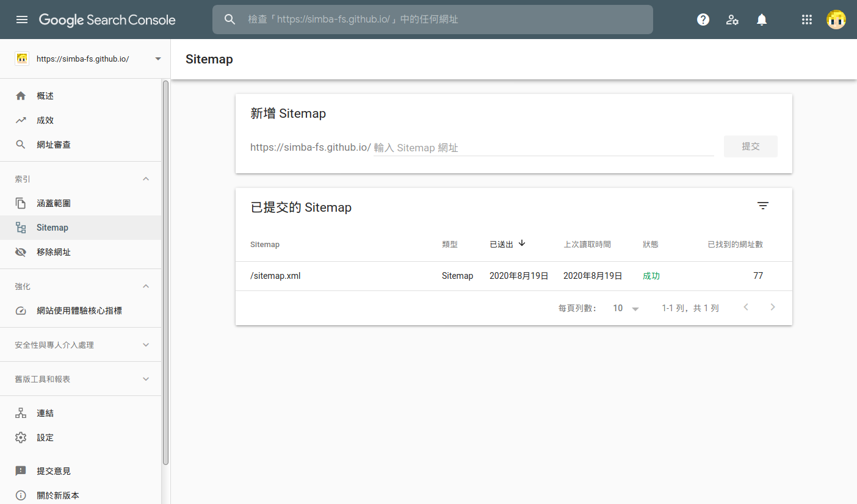Screen dimensions: 857x504
Task: Open the notifications bell
Action: pos(762,20)
